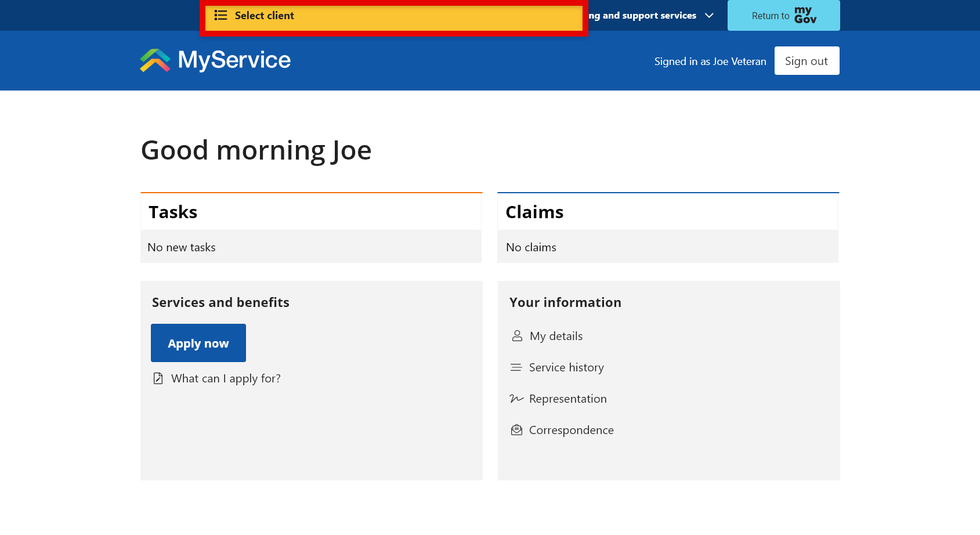Click the document icon beside What can I apply for
Image resolution: width=980 pixels, height=535 pixels.
[x=158, y=378]
